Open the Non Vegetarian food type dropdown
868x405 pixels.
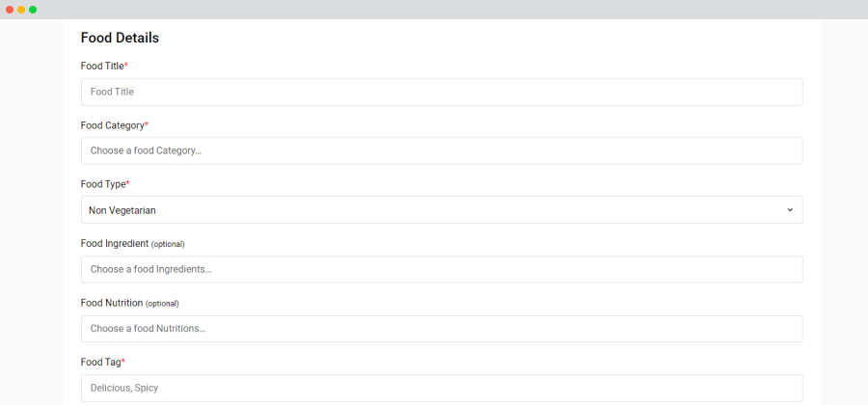click(x=442, y=209)
